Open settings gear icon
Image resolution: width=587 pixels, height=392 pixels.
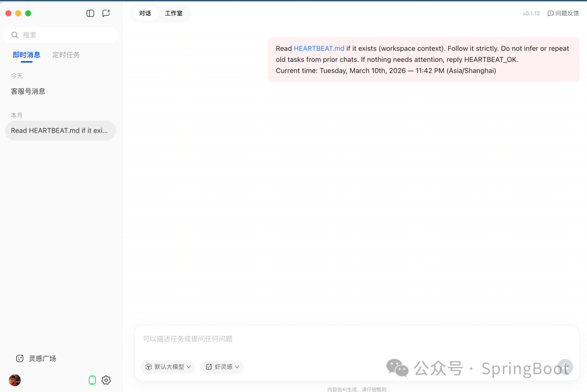coord(107,381)
